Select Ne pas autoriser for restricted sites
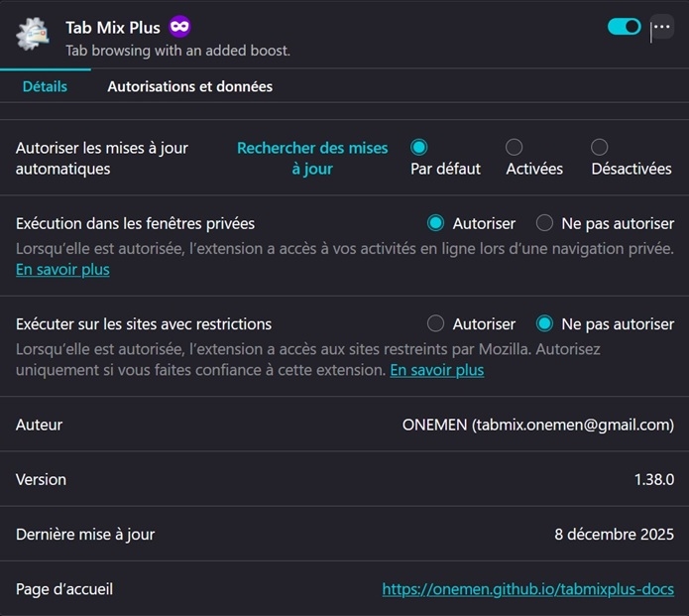 click(x=544, y=323)
